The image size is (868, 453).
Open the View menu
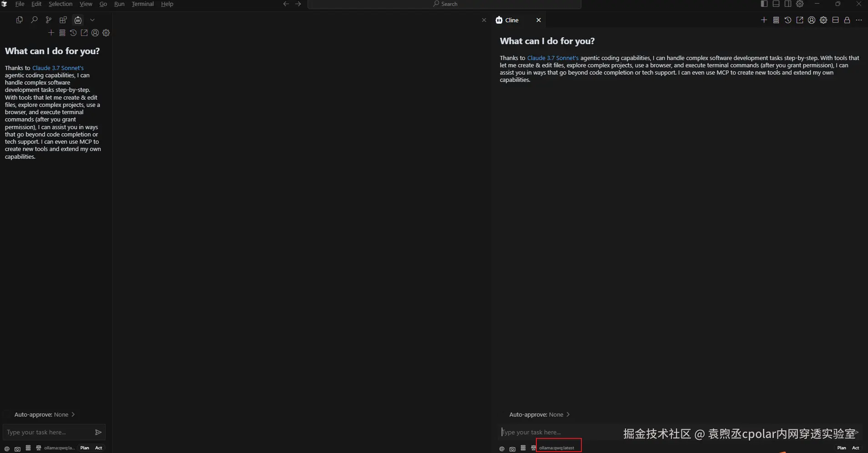click(x=86, y=4)
